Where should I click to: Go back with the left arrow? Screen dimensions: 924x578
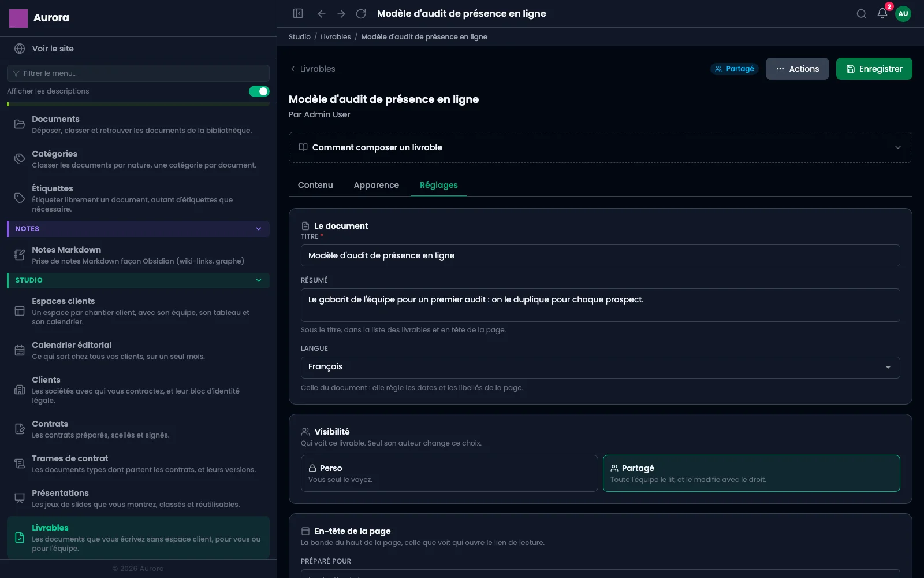click(322, 13)
